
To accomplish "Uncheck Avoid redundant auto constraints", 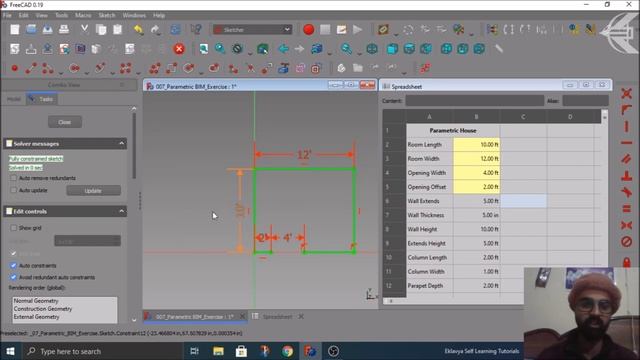I will coord(13,277).
